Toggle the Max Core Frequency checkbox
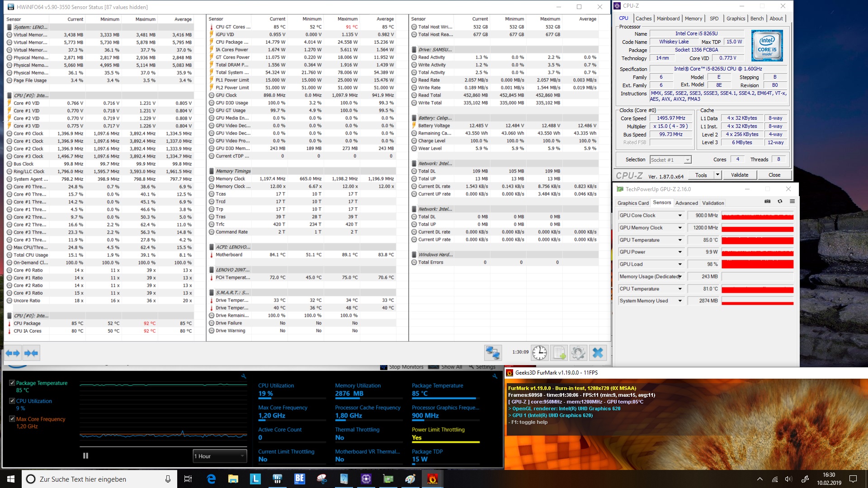The image size is (868, 488). [12, 419]
